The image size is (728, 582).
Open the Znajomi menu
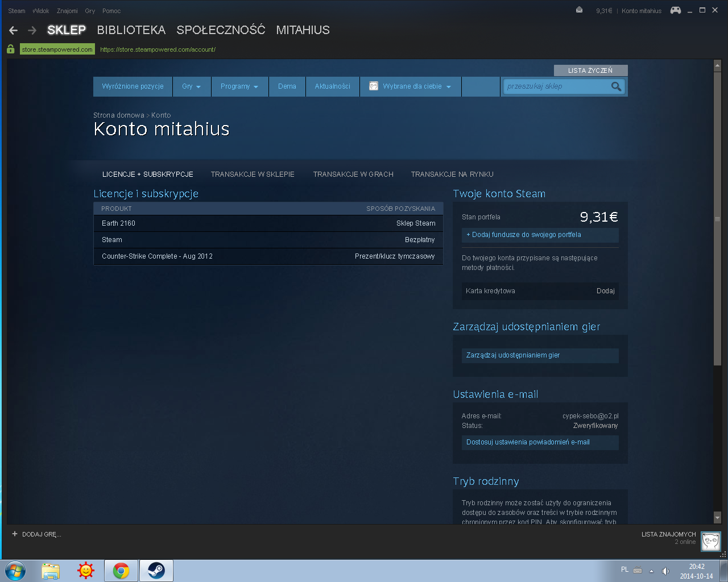click(x=67, y=11)
